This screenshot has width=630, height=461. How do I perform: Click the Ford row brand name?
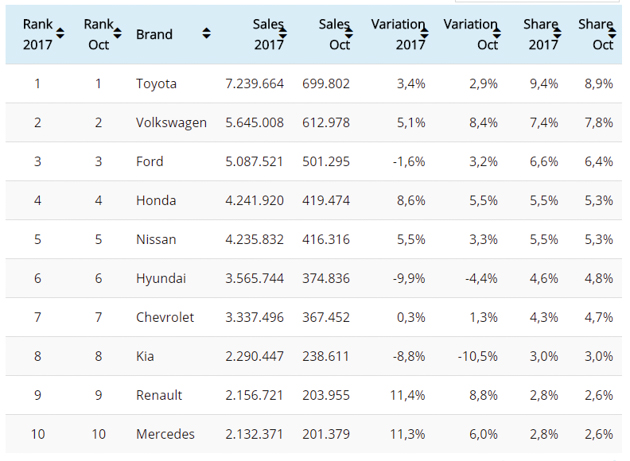[150, 161]
